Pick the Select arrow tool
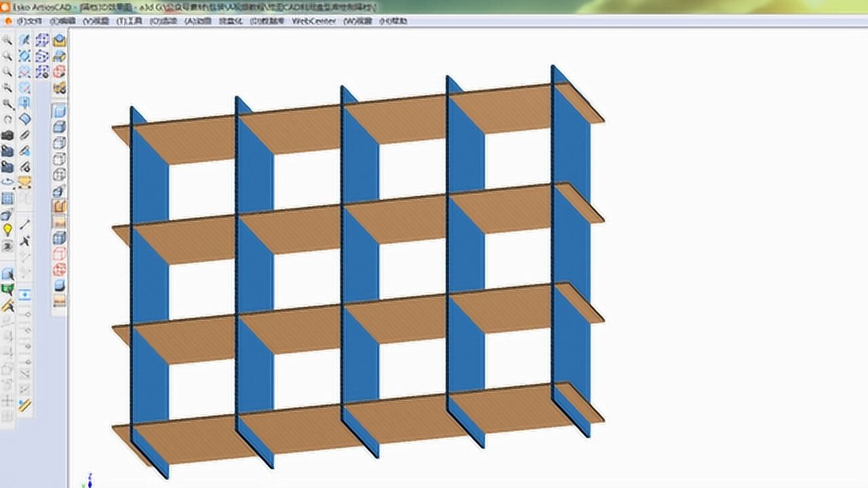Viewport: 868px width, 488px height. pyautogui.click(x=24, y=40)
